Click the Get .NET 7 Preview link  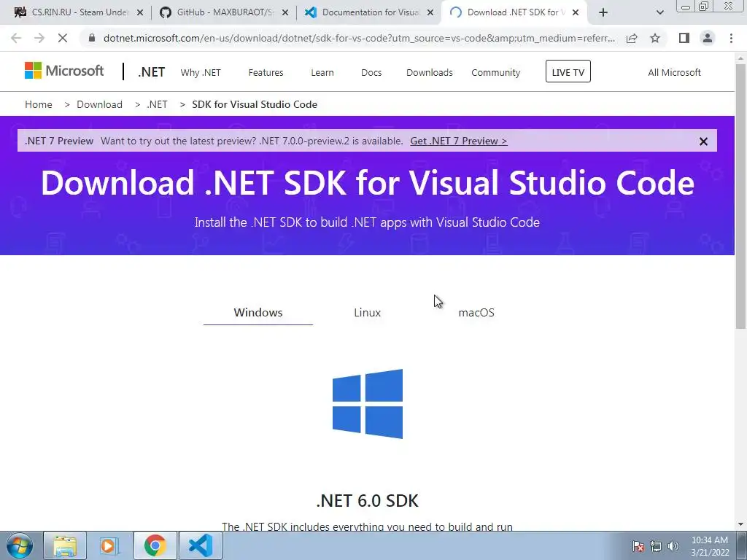point(459,141)
